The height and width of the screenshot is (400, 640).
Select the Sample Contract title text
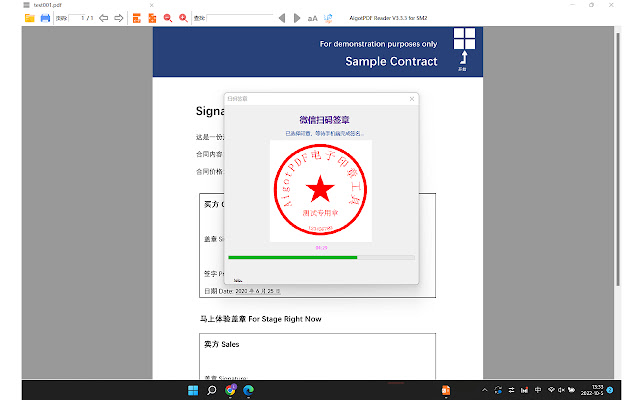pos(391,61)
